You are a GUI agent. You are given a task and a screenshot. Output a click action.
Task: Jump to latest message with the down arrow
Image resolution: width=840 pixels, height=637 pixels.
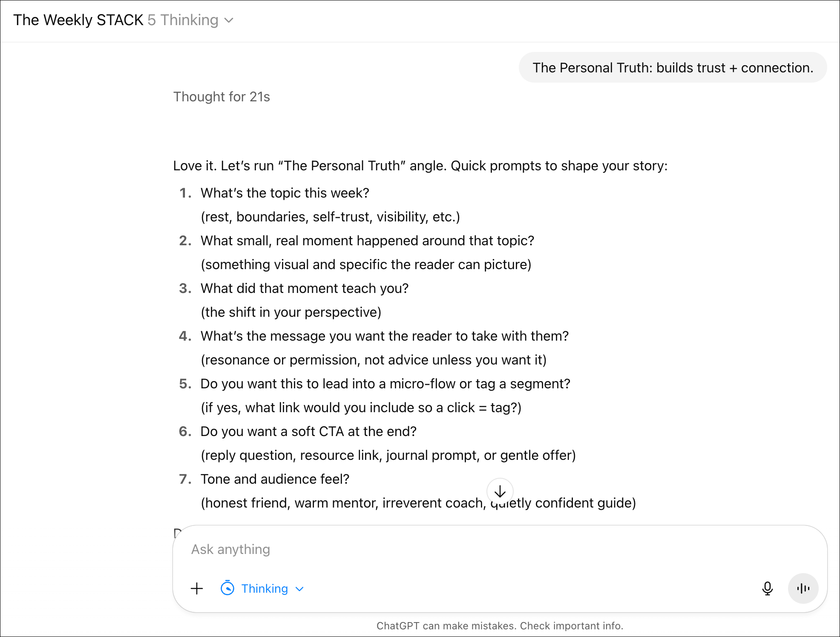500,492
